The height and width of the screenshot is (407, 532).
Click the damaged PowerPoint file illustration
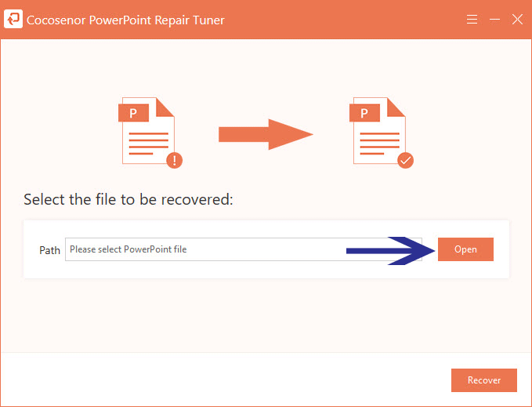(x=150, y=133)
